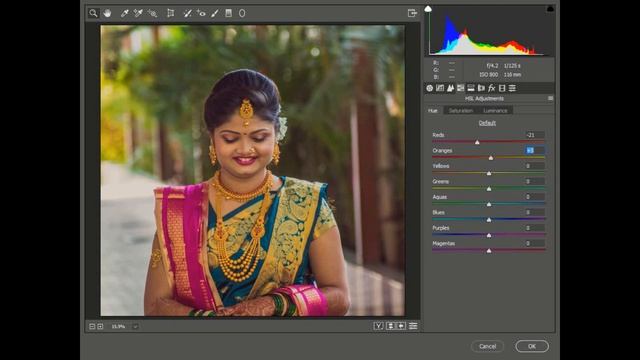Cycle the Before/After view Y icon

coord(378,326)
